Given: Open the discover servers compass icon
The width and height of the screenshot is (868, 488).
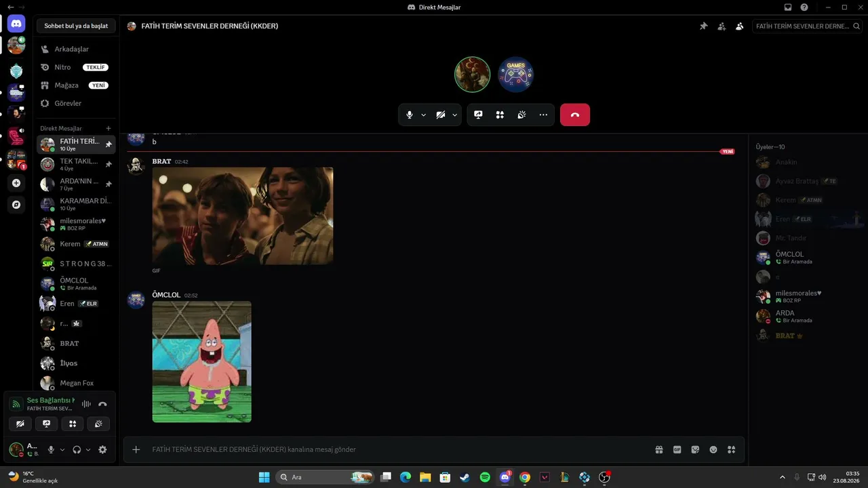Looking at the screenshot, I should click(x=16, y=204).
